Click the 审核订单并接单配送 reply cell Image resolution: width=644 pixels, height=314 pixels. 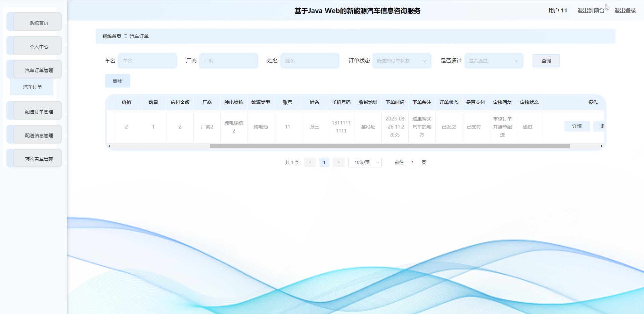tap(502, 127)
